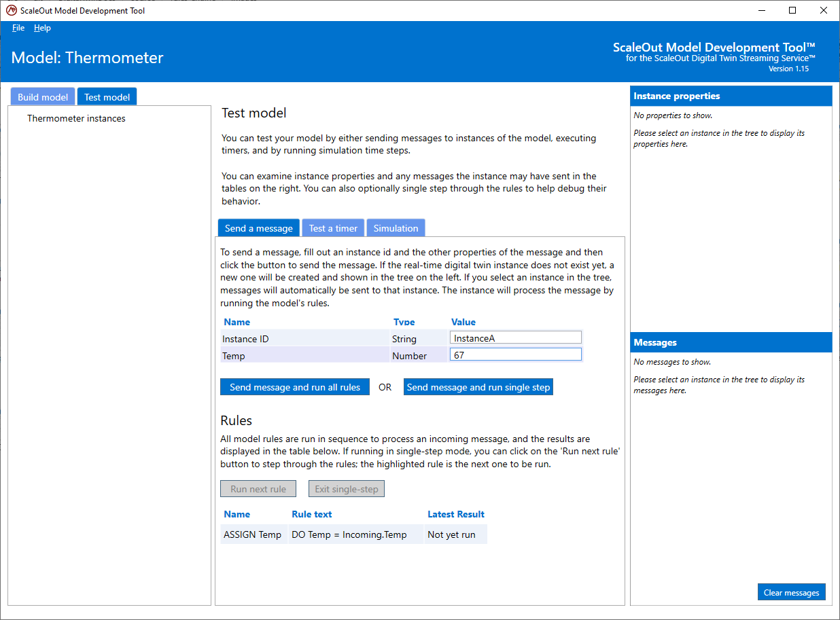The image size is (840, 620).
Task: Clear messages using the bottom-right button
Action: pos(792,592)
